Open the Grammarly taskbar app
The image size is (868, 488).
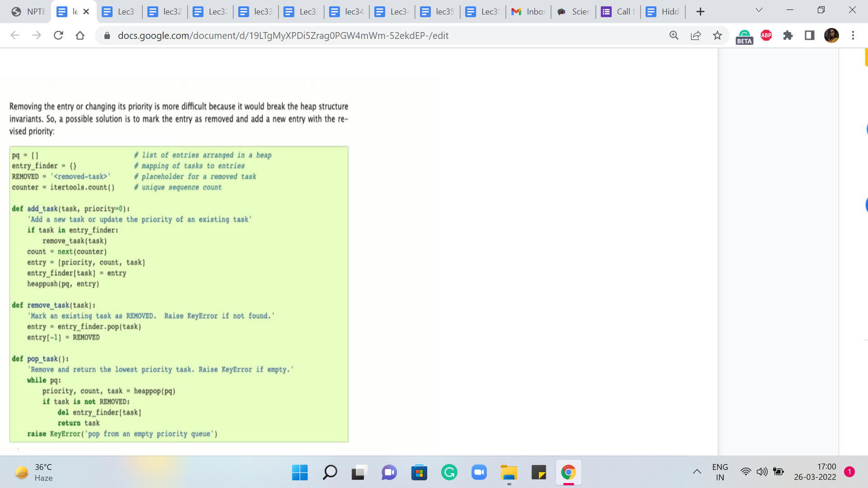[x=449, y=473]
